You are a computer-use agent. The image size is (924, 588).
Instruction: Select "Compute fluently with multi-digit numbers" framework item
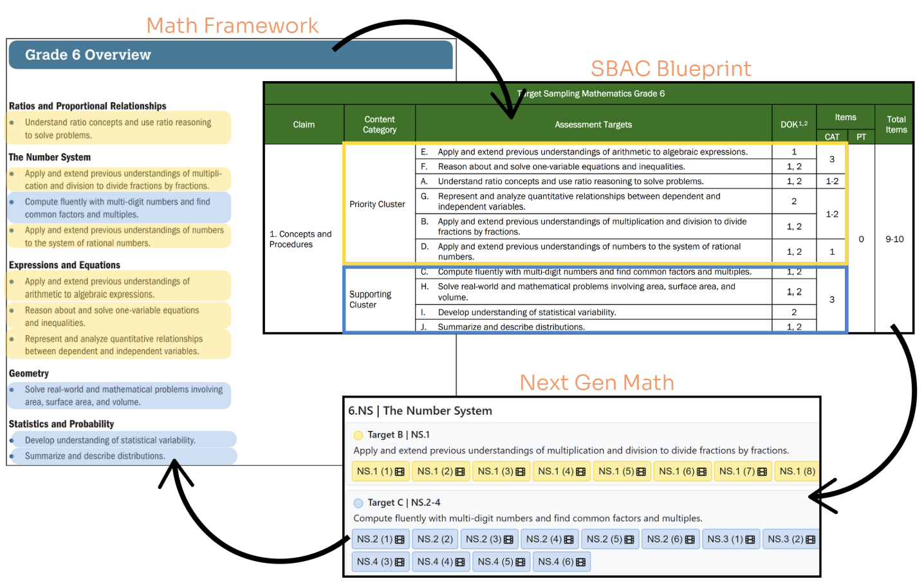[x=118, y=208]
